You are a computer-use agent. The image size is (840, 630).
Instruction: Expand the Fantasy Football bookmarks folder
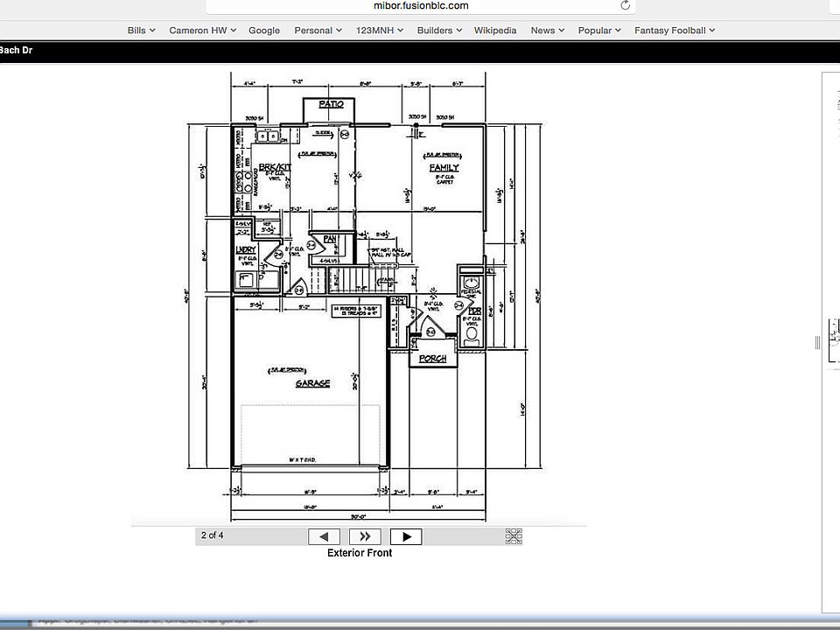coord(675,31)
